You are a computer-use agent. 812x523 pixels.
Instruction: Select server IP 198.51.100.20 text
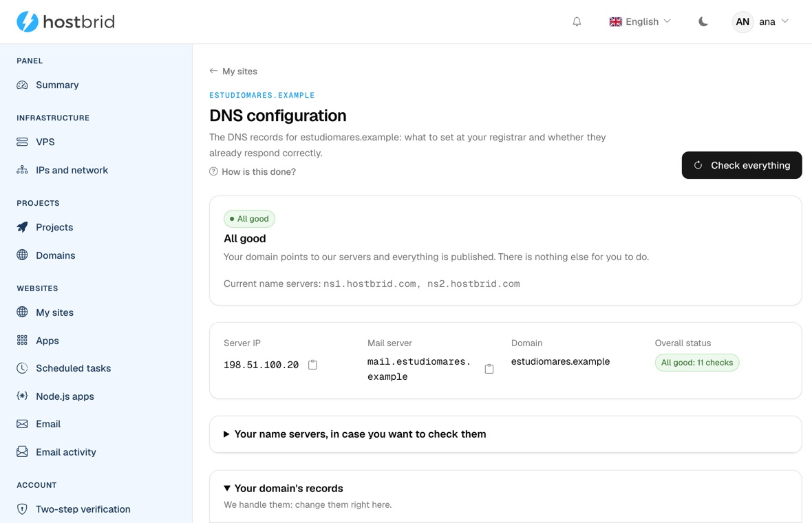point(261,365)
